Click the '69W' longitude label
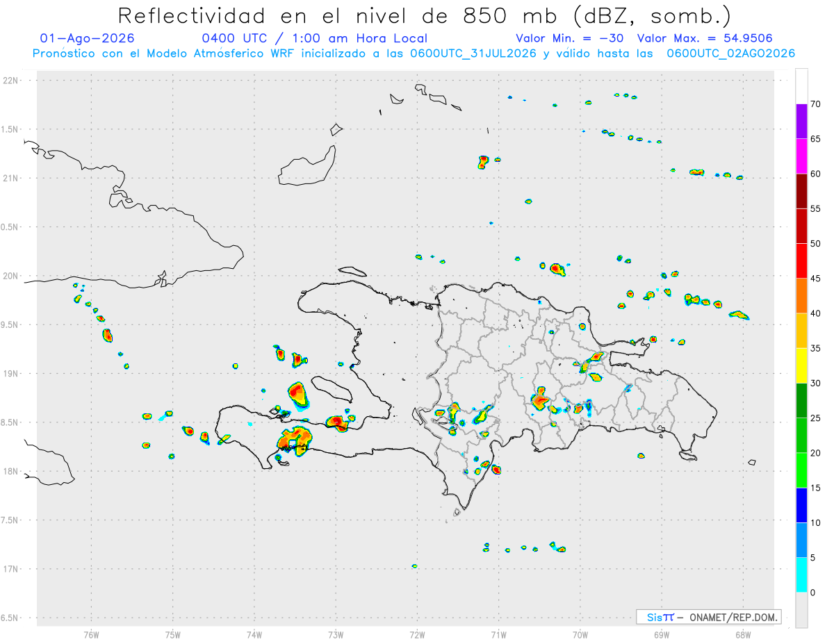Screen dimensions: 834x644 click(662, 635)
